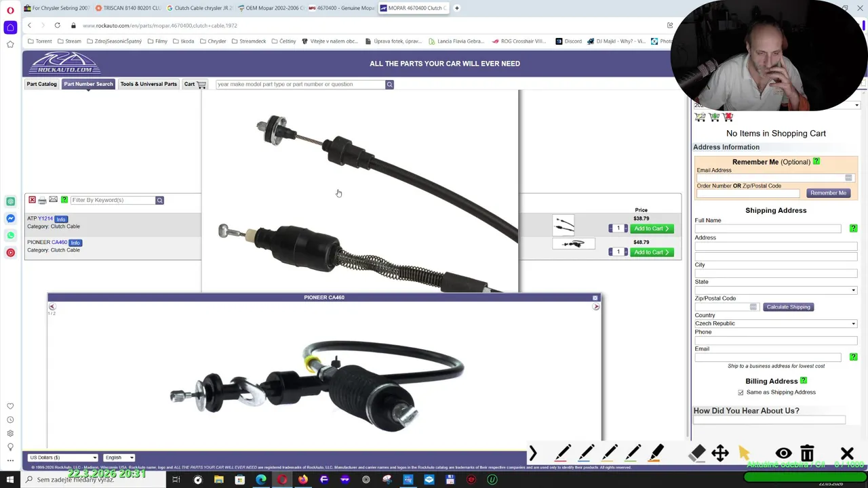Image resolution: width=868 pixels, height=488 pixels.
Task: Open WhatsApp in Opera sidebar
Action: (x=10, y=235)
